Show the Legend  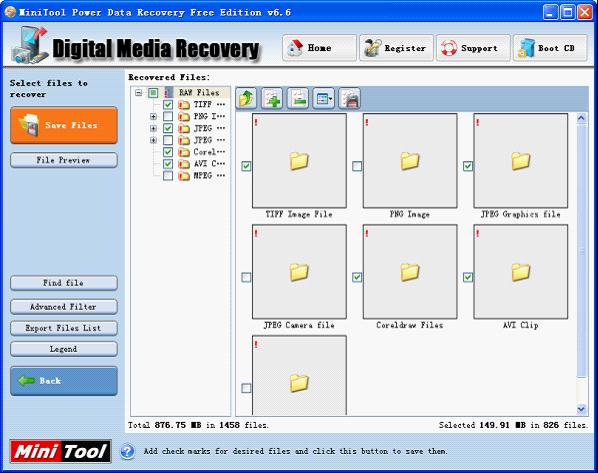point(64,349)
